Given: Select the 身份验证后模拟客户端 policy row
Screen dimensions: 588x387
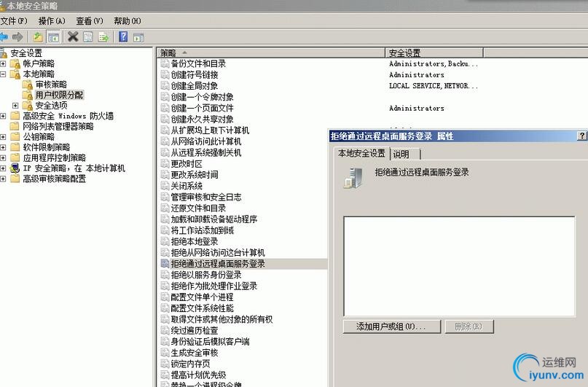Looking at the screenshot, I should coord(210,341).
